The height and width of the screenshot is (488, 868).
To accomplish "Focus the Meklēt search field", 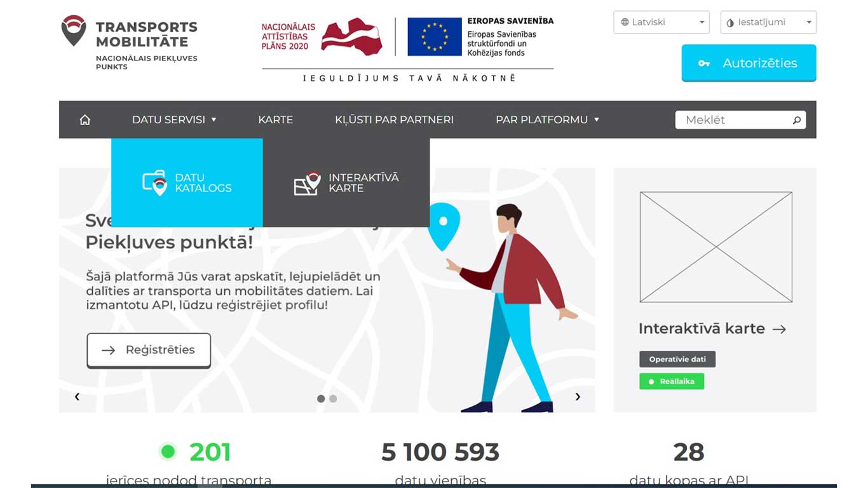I will (740, 119).
